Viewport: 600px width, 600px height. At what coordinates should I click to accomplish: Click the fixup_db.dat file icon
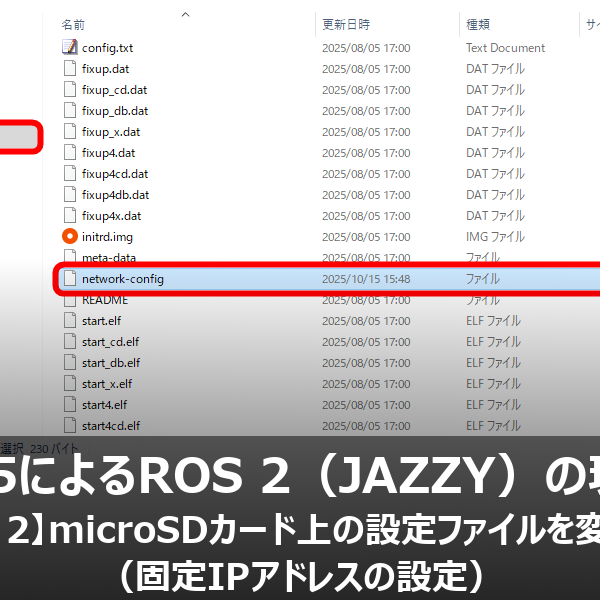coord(69,111)
